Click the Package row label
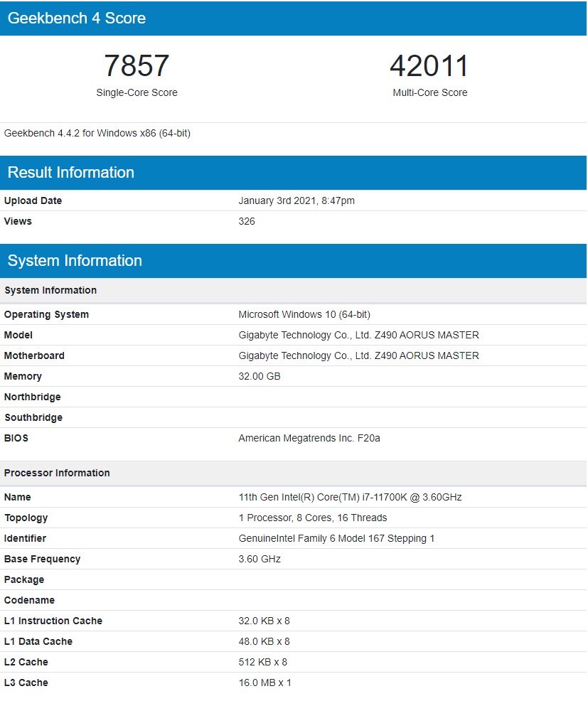The height and width of the screenshot is (701, 588). pyautogui.click(x=24, y=580)
